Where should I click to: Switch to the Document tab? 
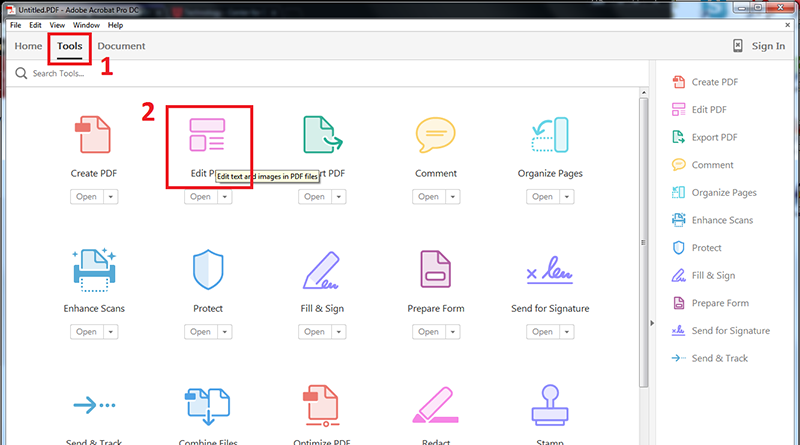pos(121,46)
